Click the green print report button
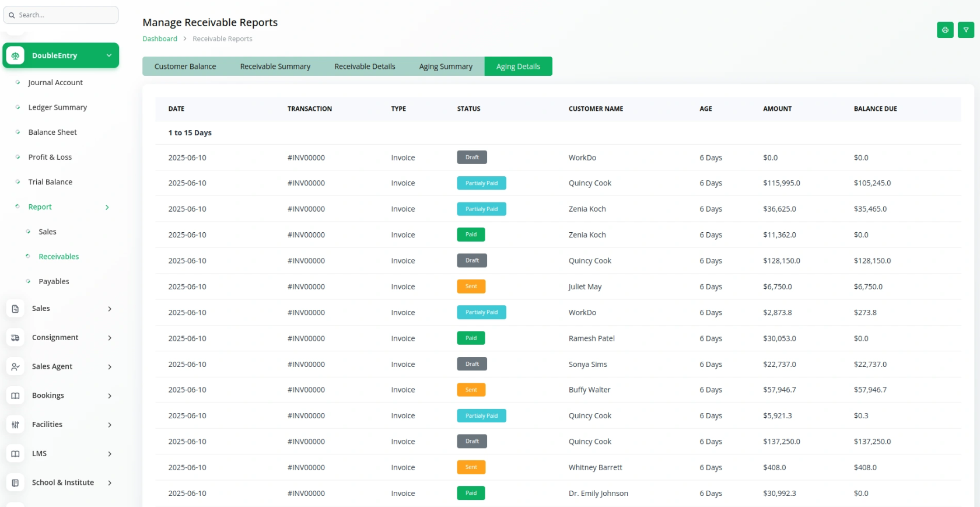This screenshot has width=980, height=507. coord(945,30)
